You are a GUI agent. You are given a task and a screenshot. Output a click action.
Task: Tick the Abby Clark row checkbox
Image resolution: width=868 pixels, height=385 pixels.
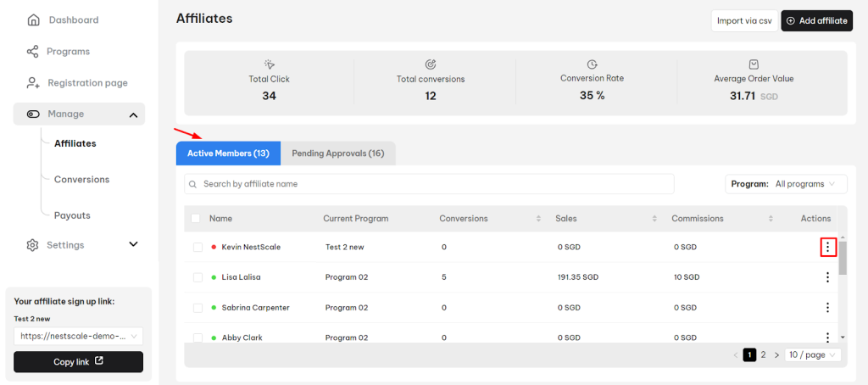(x=198, y=338)
